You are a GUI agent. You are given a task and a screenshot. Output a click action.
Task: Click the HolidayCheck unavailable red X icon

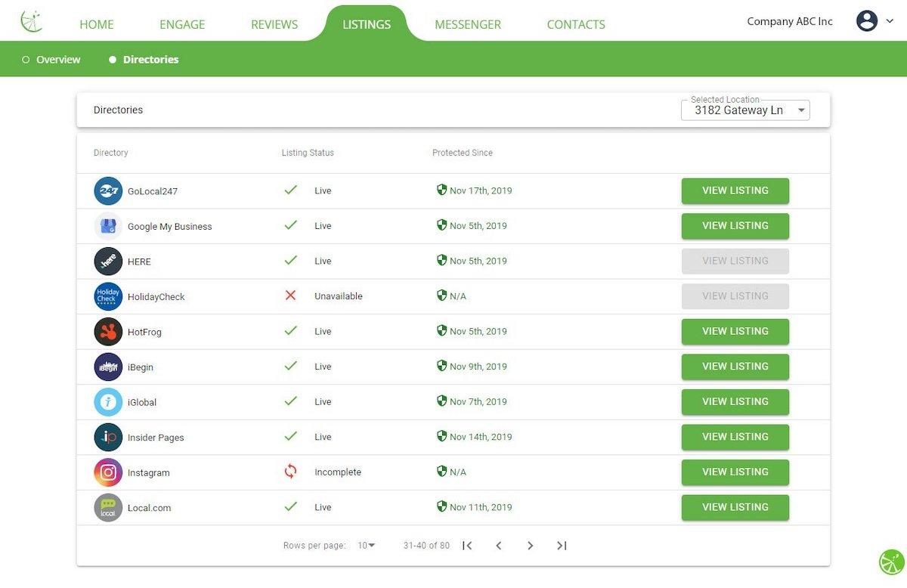290,296
